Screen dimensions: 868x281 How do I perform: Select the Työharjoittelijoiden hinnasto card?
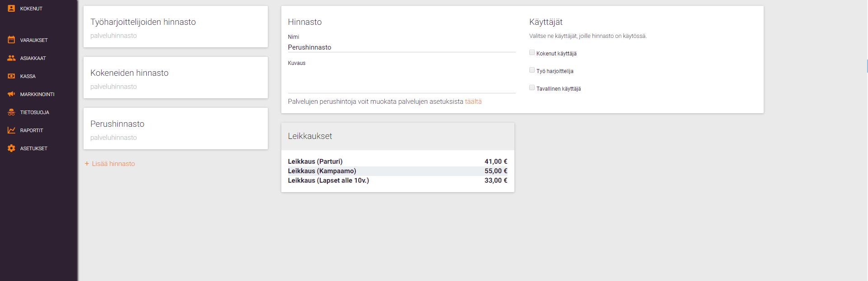(x=175, y=27)
